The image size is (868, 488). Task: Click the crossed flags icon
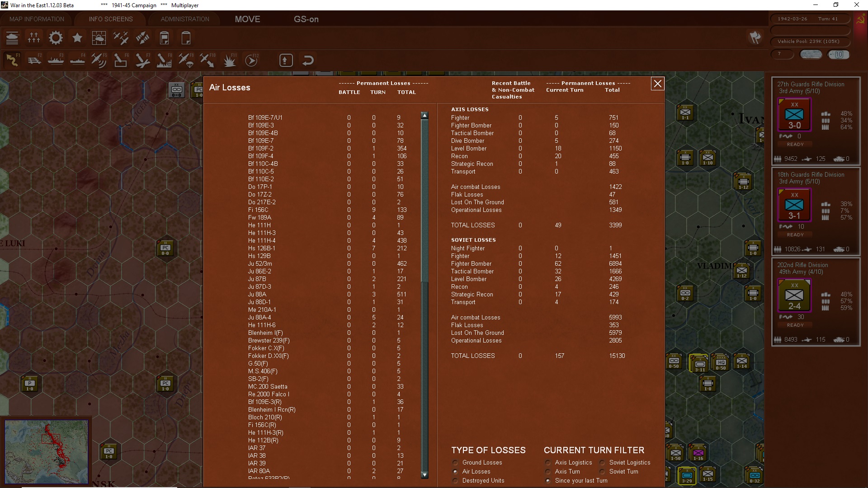755,38
